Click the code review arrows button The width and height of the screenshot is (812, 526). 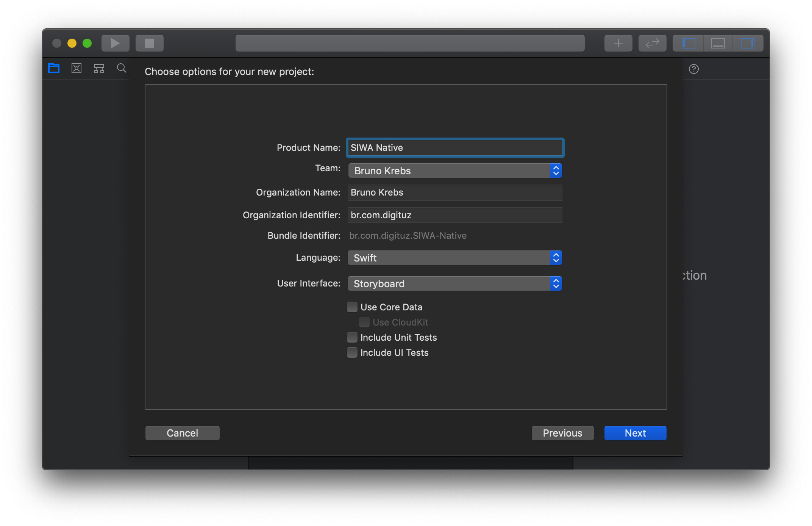click(x=652, y=43)
